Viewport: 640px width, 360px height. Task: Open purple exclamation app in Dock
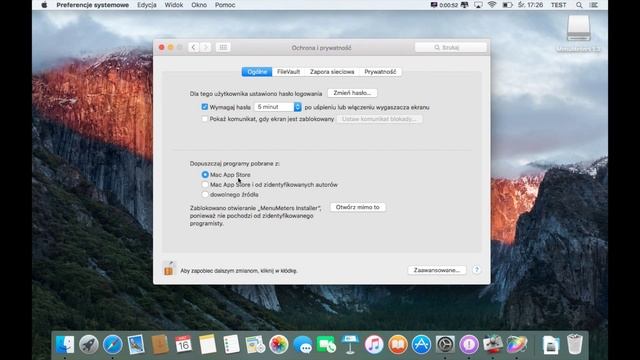(x=469, y=344)
